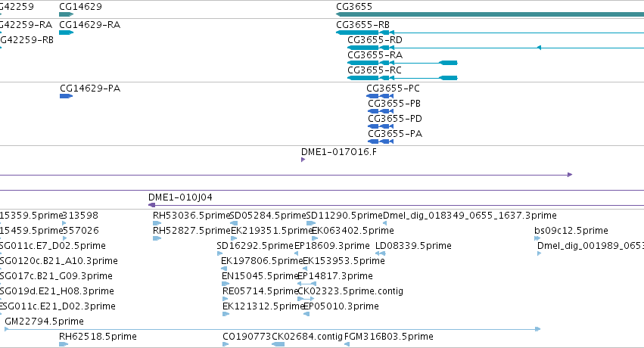Select the CG3655-RC transcript label
The height and width of the screenshot is (348, 644).
coord(374,70)
